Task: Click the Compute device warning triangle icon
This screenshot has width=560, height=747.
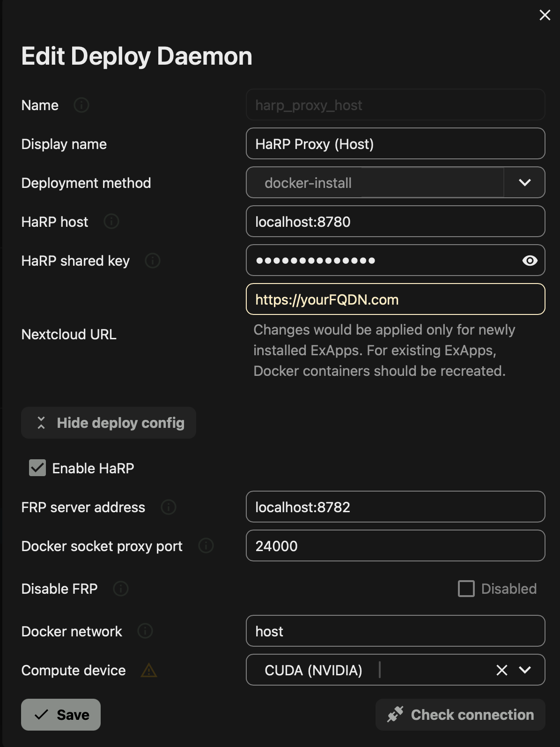Action: 149,671
